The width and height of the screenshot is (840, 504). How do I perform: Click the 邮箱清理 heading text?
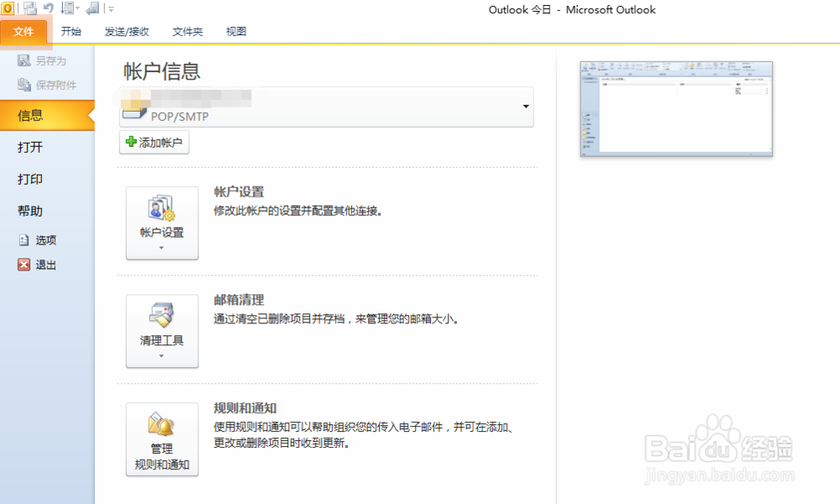tap(239, 300)
